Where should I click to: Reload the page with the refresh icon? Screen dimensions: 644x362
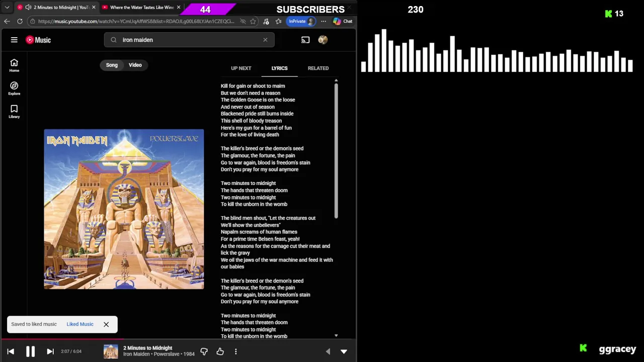tap(20, 21)
